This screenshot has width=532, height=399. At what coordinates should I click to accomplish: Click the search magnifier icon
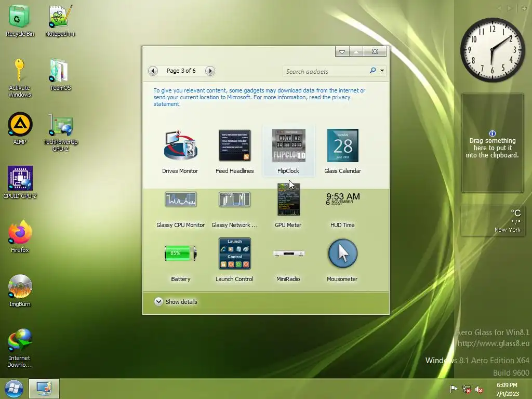pos(373,71)
